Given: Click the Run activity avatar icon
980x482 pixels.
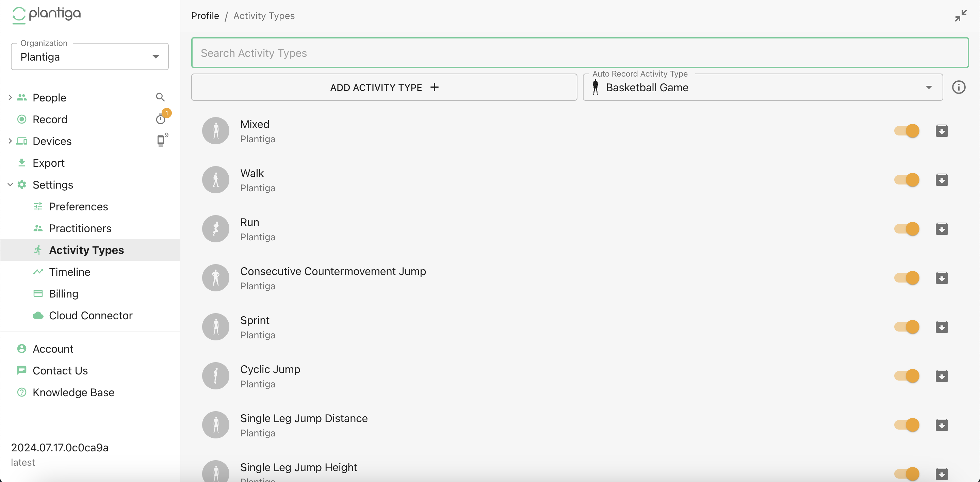Looking at the screenshot, I should click(x=216, y=229).
